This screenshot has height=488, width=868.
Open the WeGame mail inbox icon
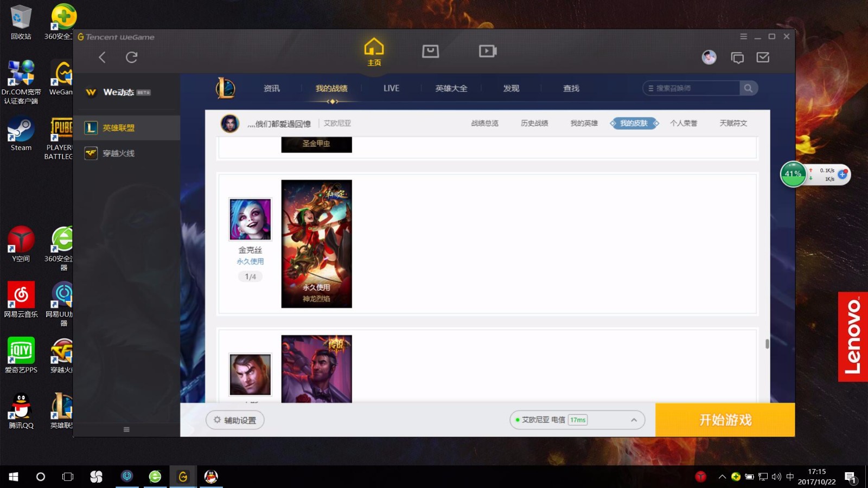click(763, 57)
